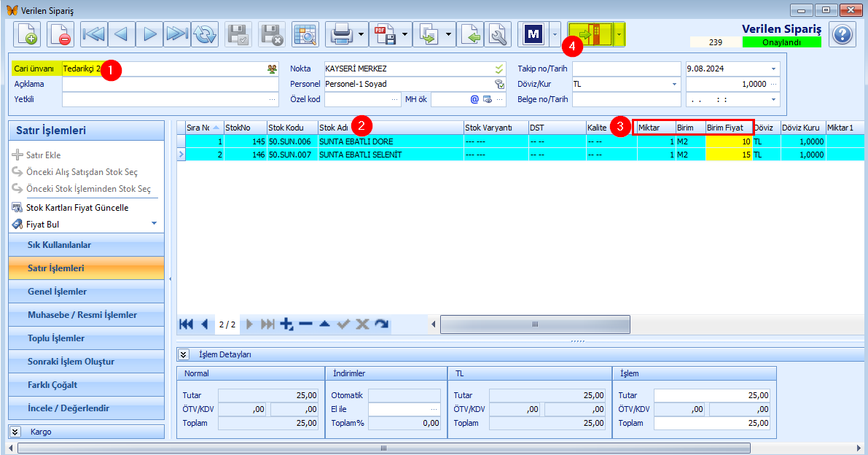Sort by the Stok Kodu column header
Screen dimensions: 868x455
point(292,128)
